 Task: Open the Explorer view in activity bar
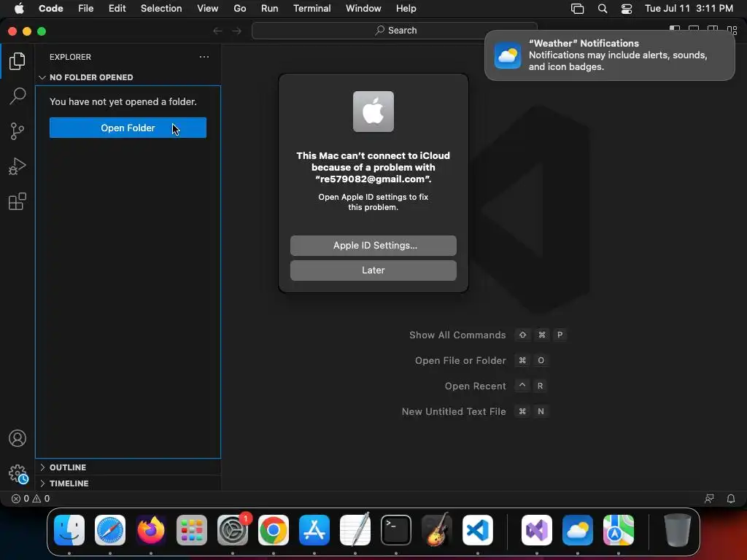point(18,61)
